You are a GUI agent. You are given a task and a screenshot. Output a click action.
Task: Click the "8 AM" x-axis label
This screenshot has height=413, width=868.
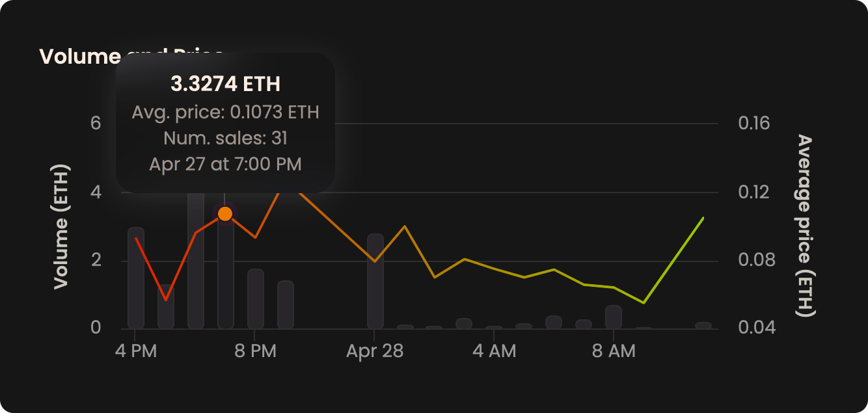[614, 352]
